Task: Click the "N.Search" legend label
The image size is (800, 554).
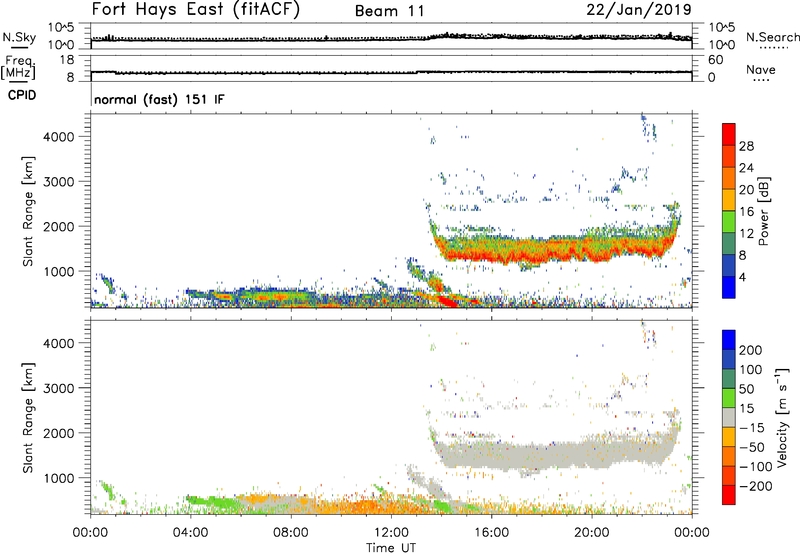Action: pos(772,37)
